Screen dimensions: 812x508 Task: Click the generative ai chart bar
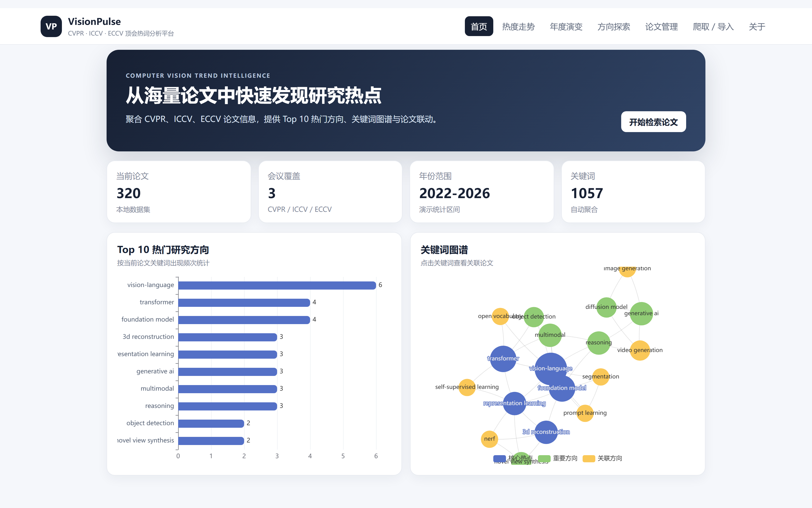click(x=228, y=372)
